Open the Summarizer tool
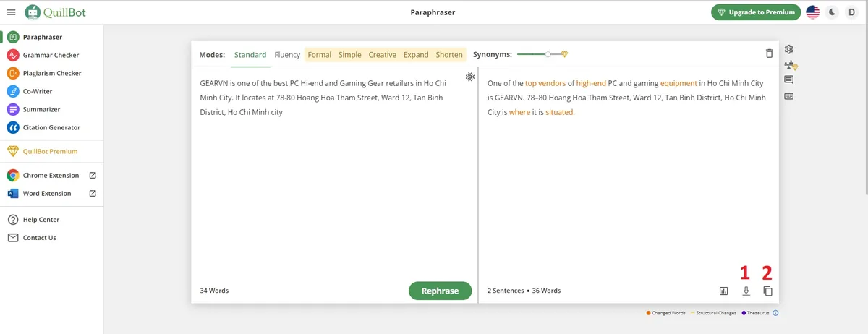The height and width of the screenshot is (334, 868). (x=41, y=109)
